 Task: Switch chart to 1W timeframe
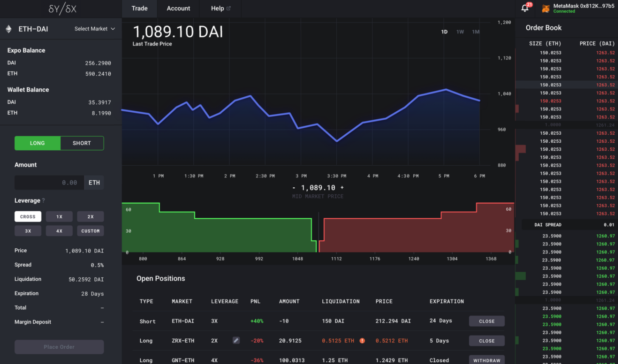[x=460, y=31]
